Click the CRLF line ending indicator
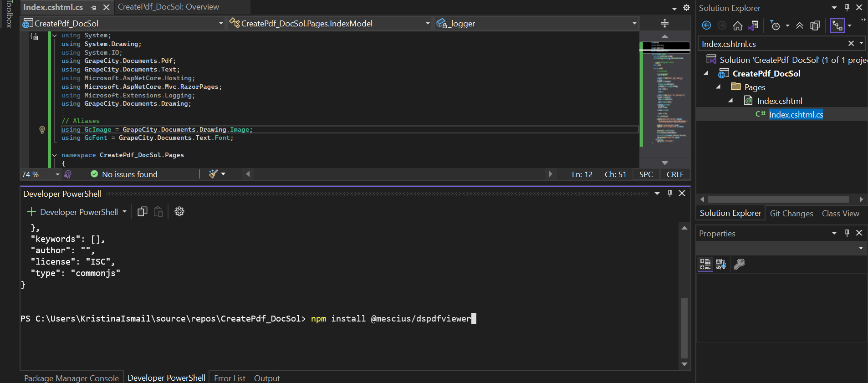868x383 pixels. click(x=674, y=174)
